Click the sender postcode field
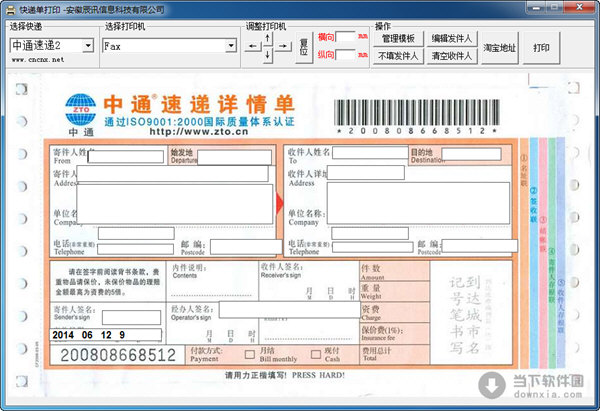 [x=246, y=247]
